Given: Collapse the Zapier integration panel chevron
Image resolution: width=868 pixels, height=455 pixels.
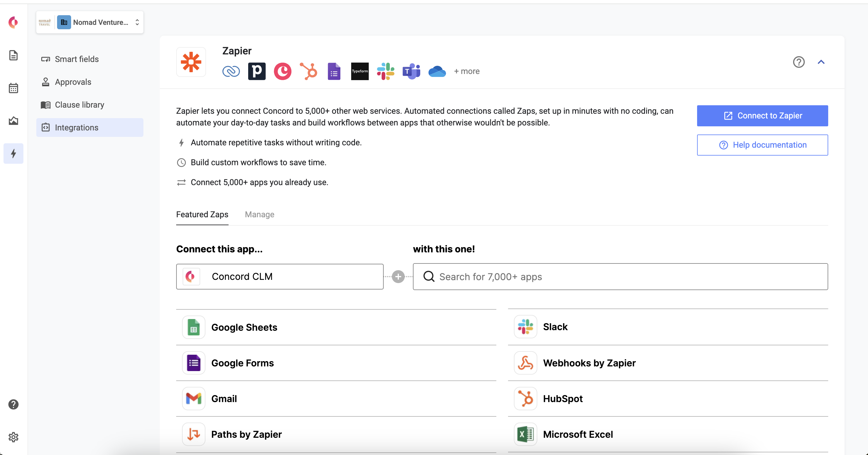Looking at the screenshot, I should point(821,62).
